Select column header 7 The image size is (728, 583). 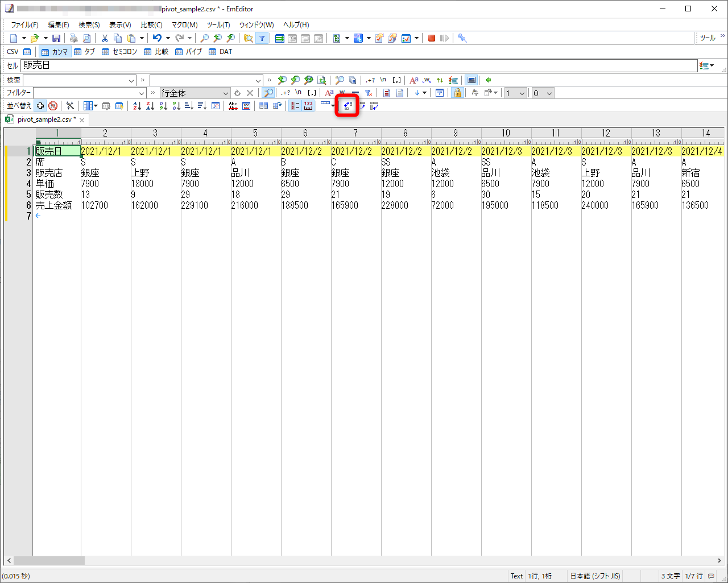click(x=355, y=133)
